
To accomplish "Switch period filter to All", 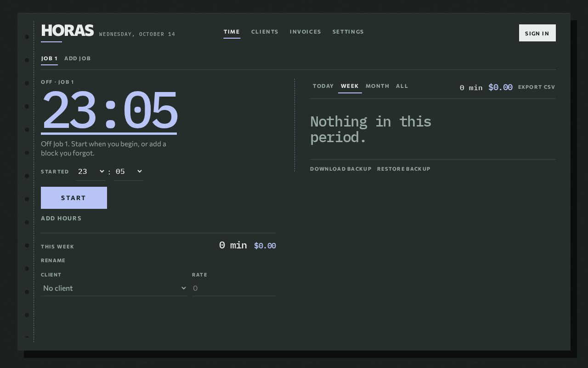I will click(x=402, y=86).
